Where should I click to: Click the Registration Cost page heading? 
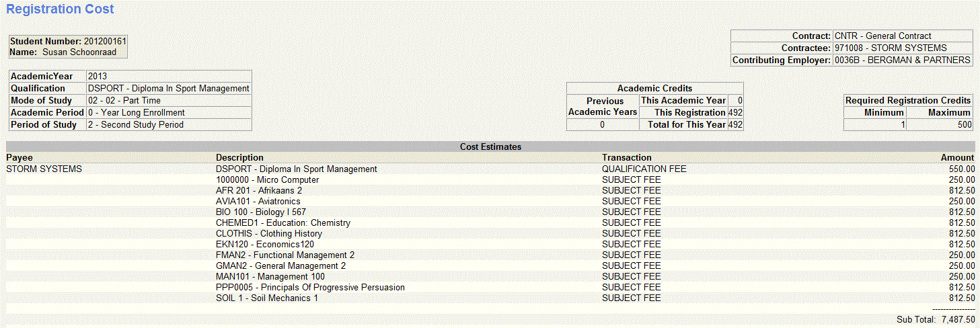point(61,9)
